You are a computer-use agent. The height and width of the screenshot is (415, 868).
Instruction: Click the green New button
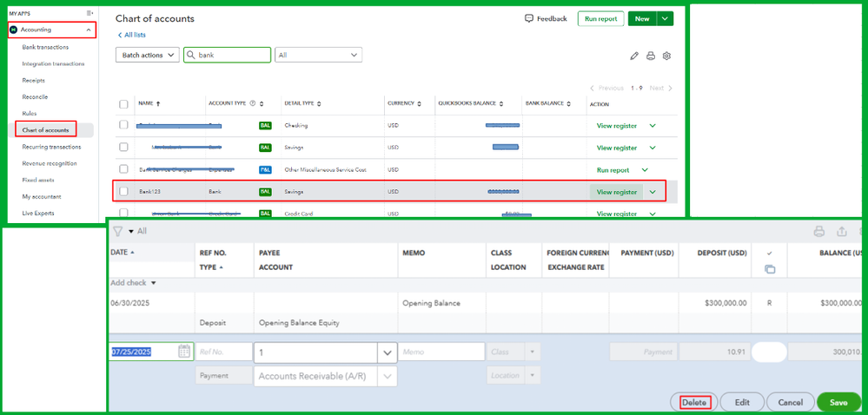(x=642, y=19)
